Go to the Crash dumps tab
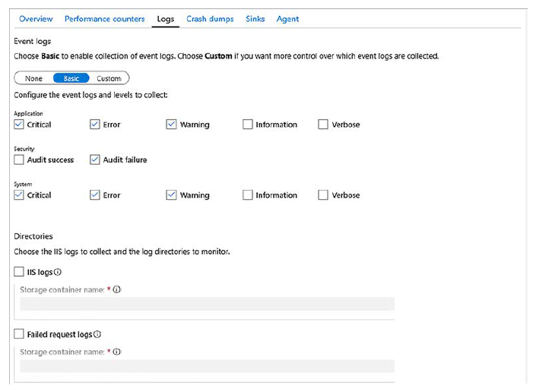The height and width of the screenshot is (392, 536). click(210, 19)
